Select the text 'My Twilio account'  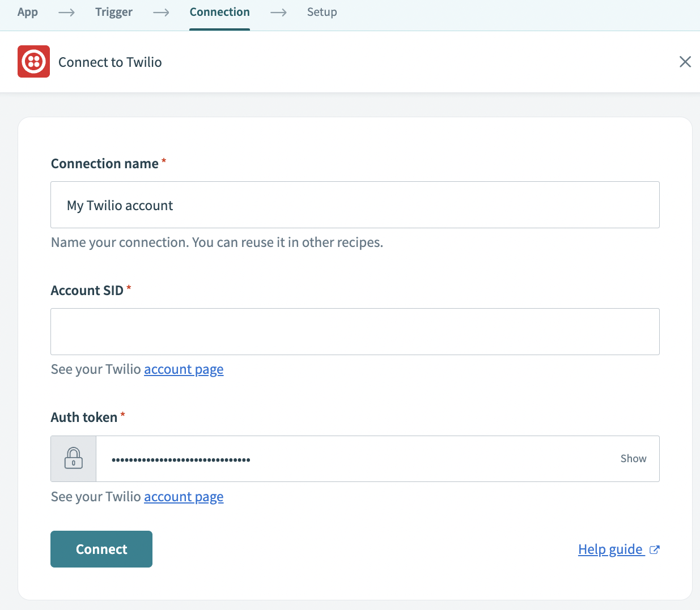[120, 205]
